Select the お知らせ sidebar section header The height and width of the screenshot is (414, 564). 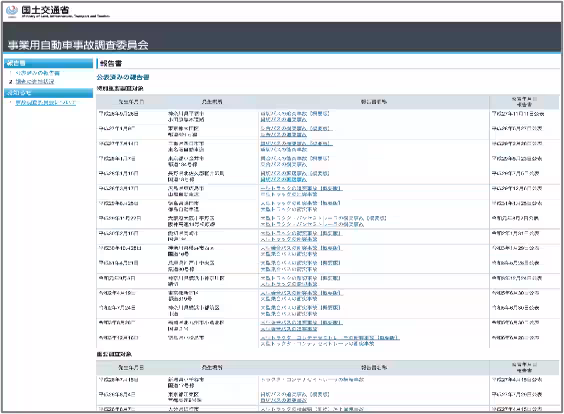tap(48, 93)
